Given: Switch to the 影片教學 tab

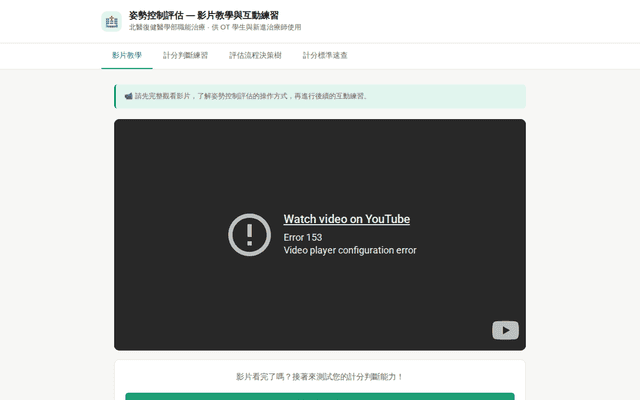Looking at the screenshot, I should point(127,56).
